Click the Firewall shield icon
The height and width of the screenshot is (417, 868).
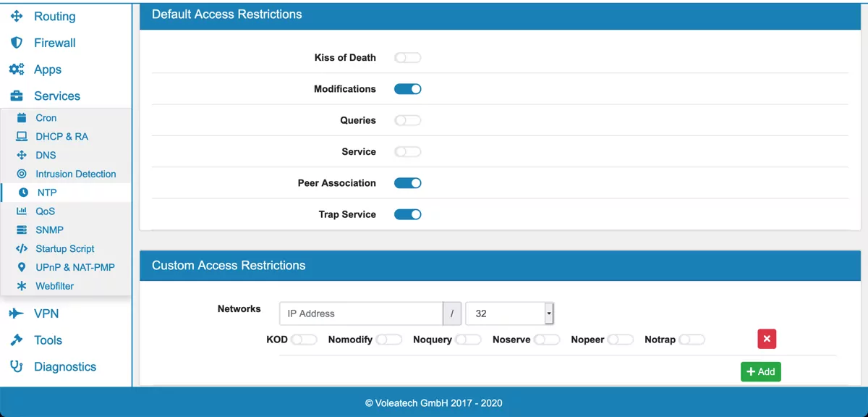click(x=17, y=43)
